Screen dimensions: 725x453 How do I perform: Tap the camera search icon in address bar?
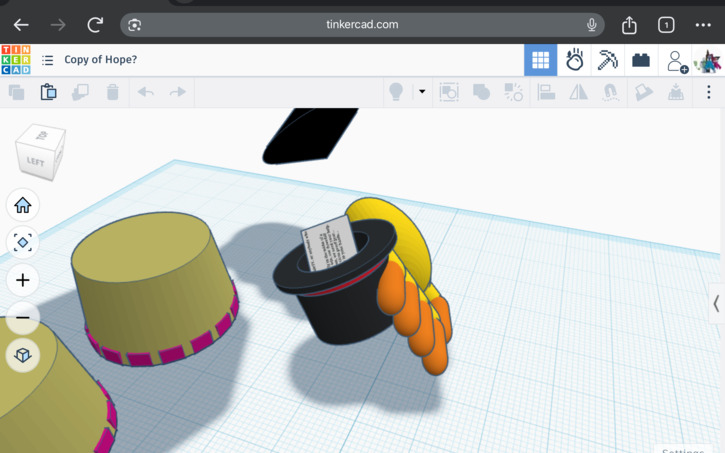pos(135,25)
